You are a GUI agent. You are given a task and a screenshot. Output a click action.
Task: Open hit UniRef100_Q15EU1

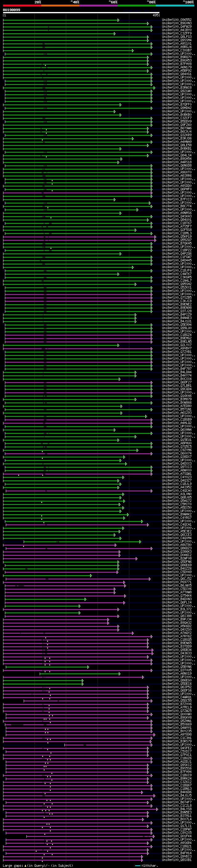coord(177,440)
